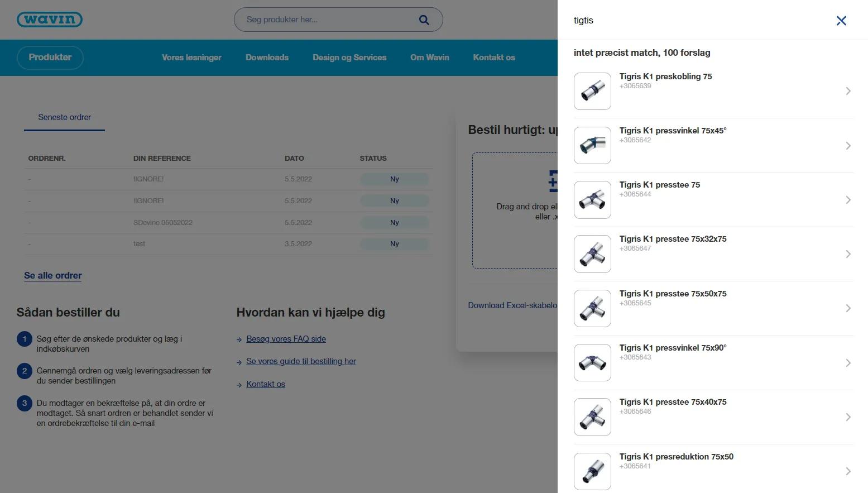
Task: Open thumbnail of Tigris K1 presstee 75x40x75
Action: tap(592, 417)
